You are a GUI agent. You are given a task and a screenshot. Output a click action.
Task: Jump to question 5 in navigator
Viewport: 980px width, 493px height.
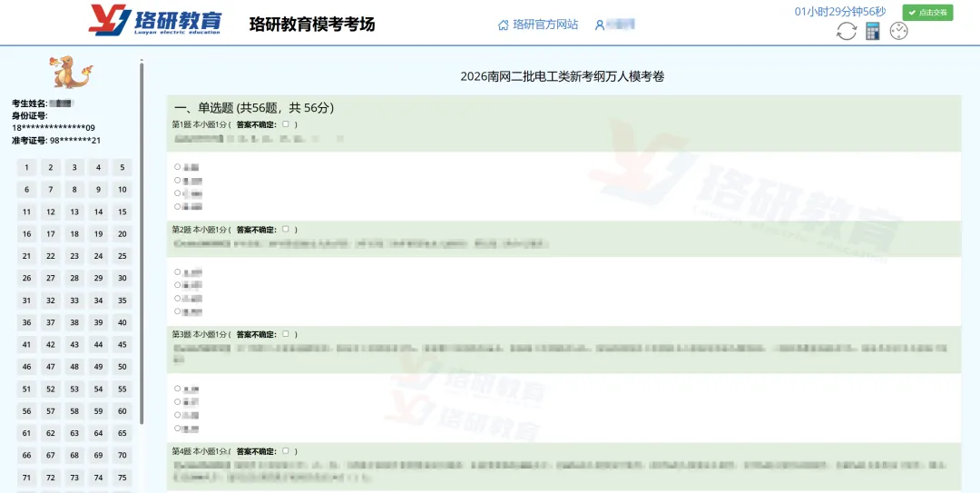pos(122,168)
